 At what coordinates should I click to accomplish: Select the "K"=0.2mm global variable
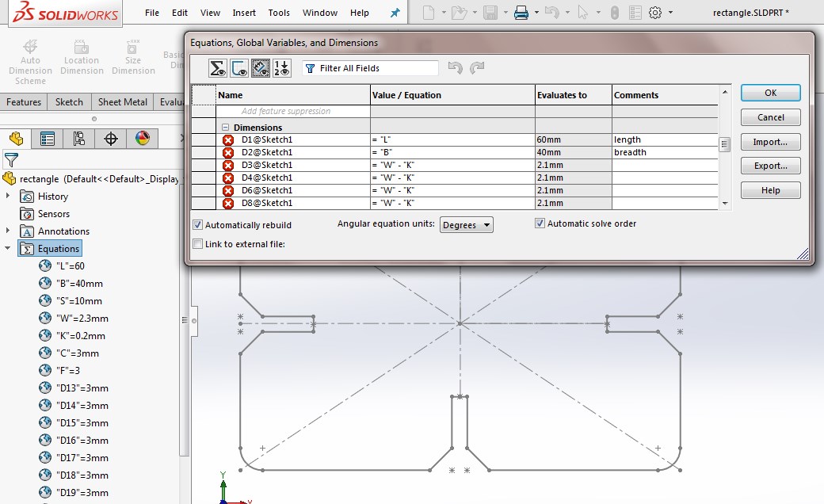80,335
